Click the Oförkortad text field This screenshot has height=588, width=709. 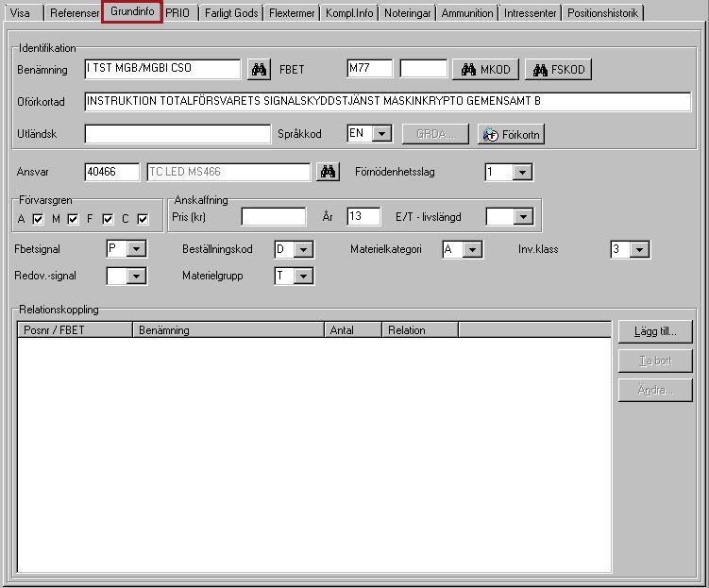tap(388, 101)
